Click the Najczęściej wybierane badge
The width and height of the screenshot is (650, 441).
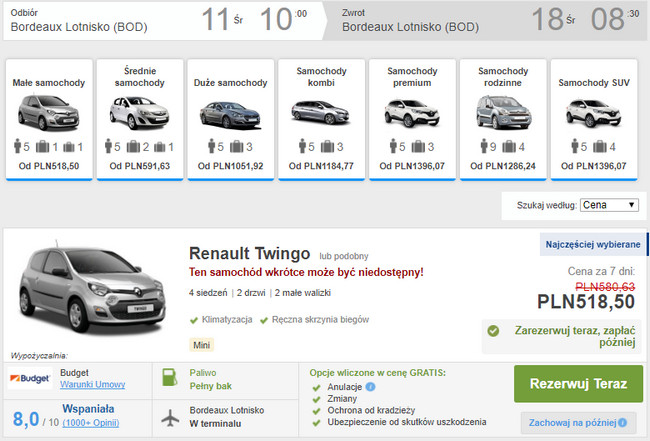coord(593,245)
